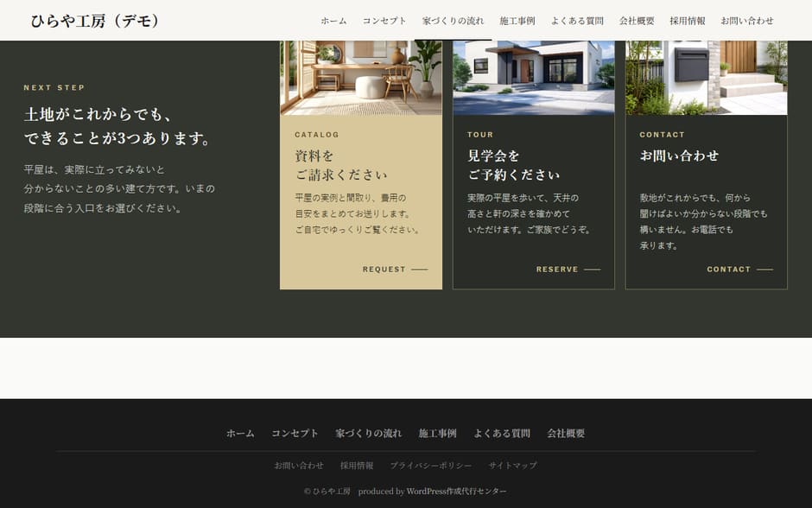Image resolution: width=812 pixels, height=508 pixels.
Task: Open the ひらや工房（デモ） site logo
Action: (x=95, y=21)
